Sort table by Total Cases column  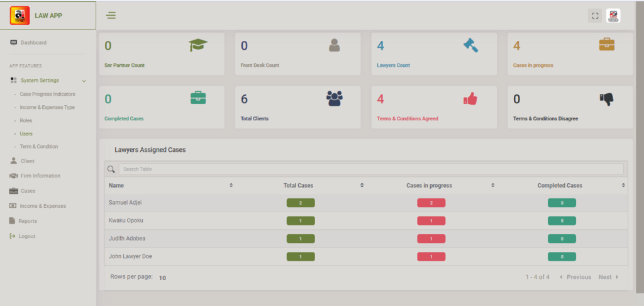click(362, 186)
